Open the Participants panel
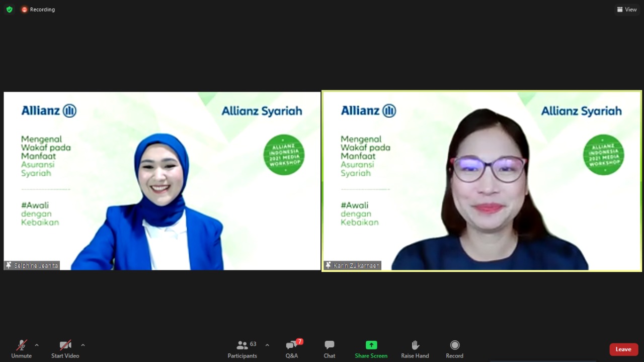 pos(243,349)
